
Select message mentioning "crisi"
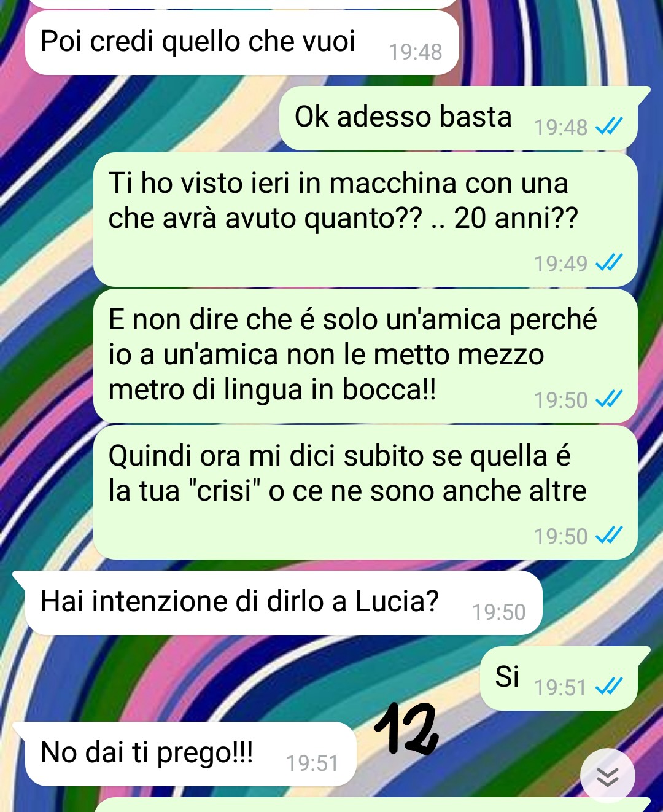point(365,493)
